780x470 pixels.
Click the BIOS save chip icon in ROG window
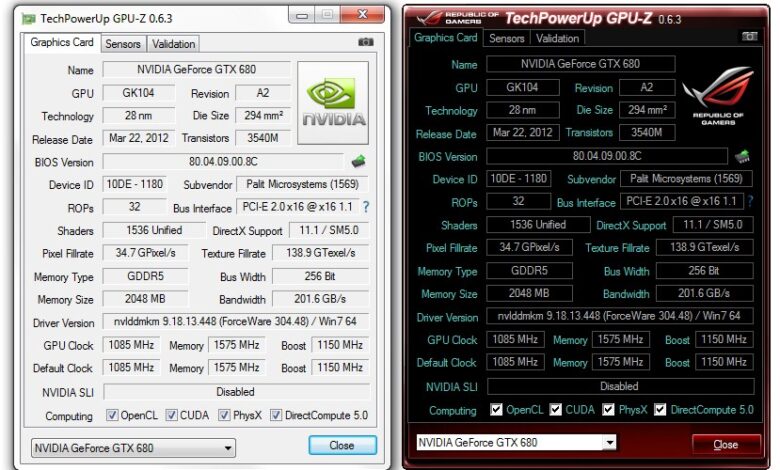click(x=743, y=156)
